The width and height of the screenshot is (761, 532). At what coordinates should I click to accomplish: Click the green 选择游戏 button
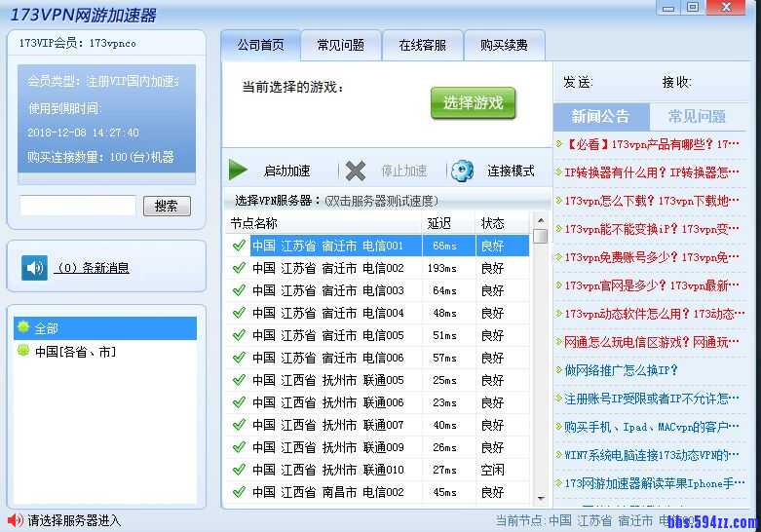click(x=473, y=103)
